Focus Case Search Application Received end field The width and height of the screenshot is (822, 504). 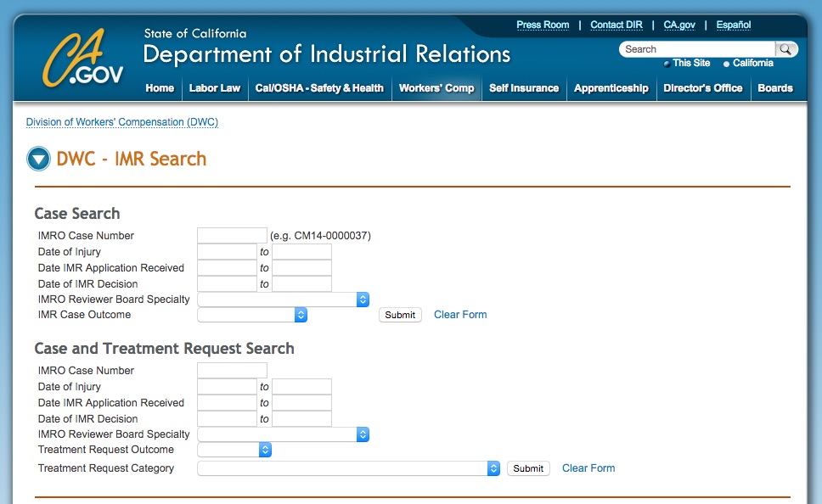tap(302, 268)
